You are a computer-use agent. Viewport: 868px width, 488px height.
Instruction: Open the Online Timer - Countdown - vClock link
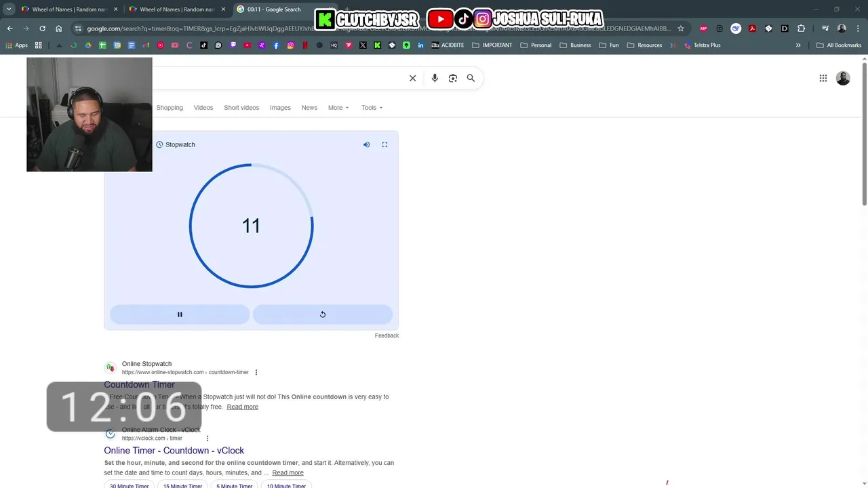tap(174, 451)
